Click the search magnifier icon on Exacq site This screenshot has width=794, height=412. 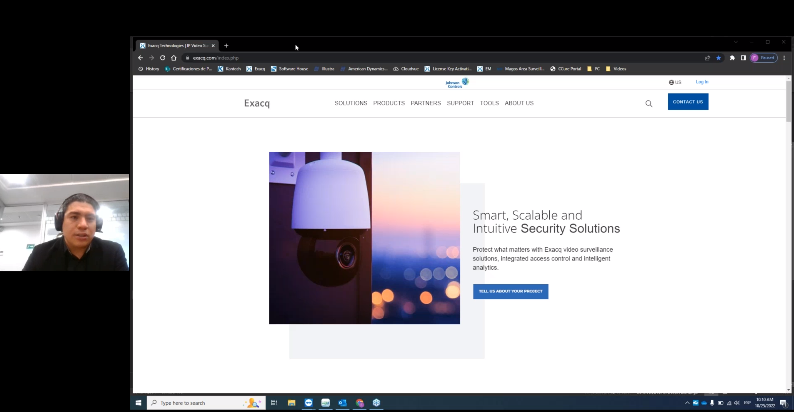(x=648, y=103)
